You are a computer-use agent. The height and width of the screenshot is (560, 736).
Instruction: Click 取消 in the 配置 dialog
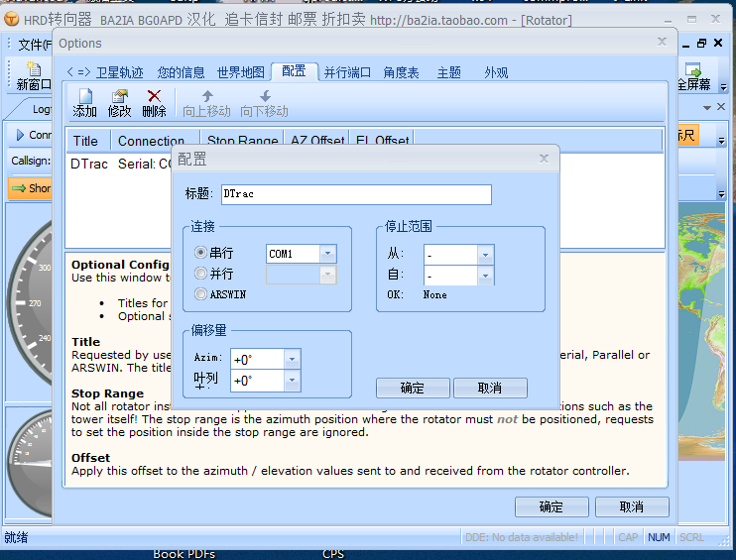click(x=489, y=388)
